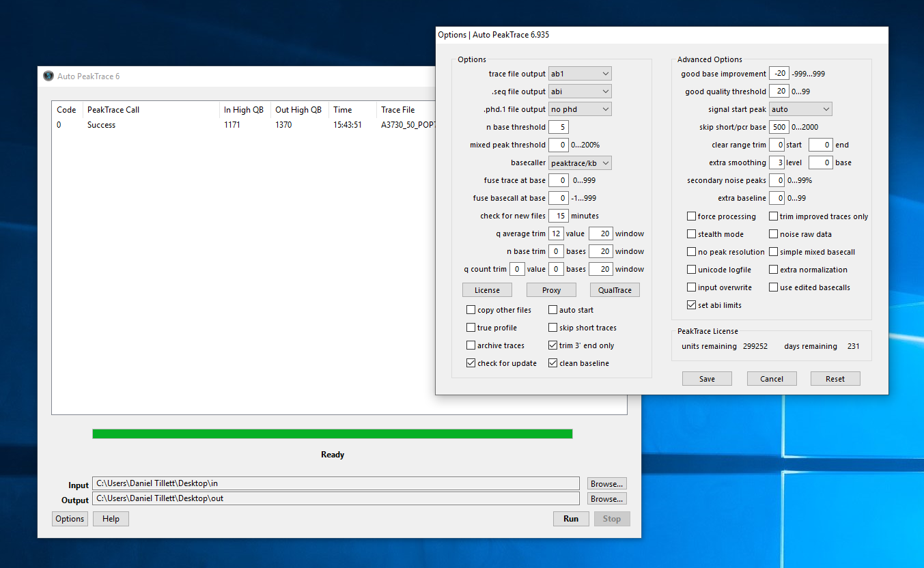
Task: Click the n base threshold field
Action: click(559, 127)
